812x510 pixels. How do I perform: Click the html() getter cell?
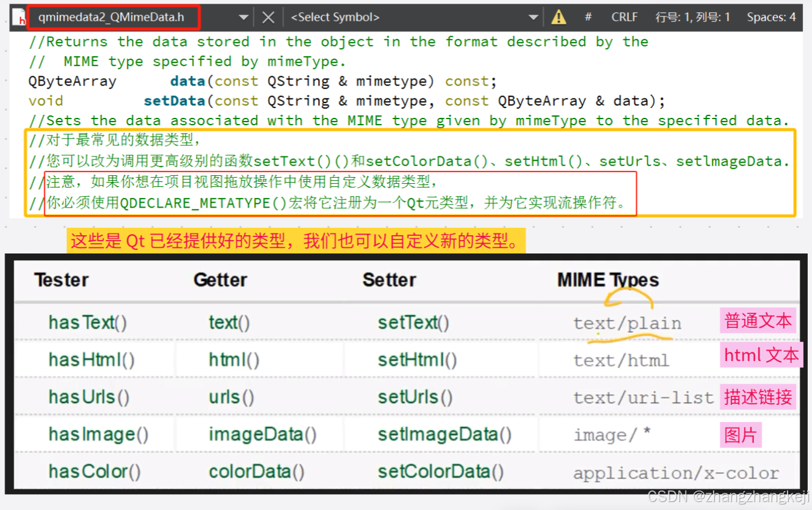tap(234, 360)
